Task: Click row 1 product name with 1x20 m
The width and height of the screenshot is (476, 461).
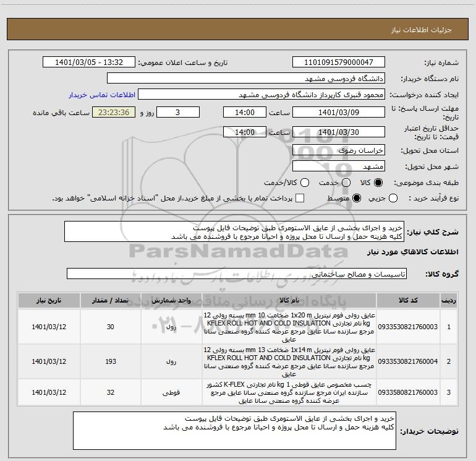Action: pyautogui.click(x=289, y=327)
